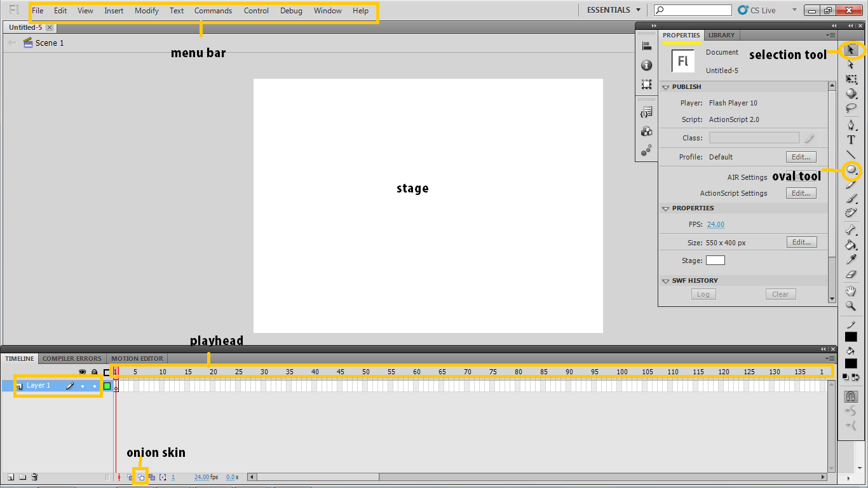The height and width of the screenshot is (488, 868).
Task: Select the Subselection tool
Action: point(851,64)
